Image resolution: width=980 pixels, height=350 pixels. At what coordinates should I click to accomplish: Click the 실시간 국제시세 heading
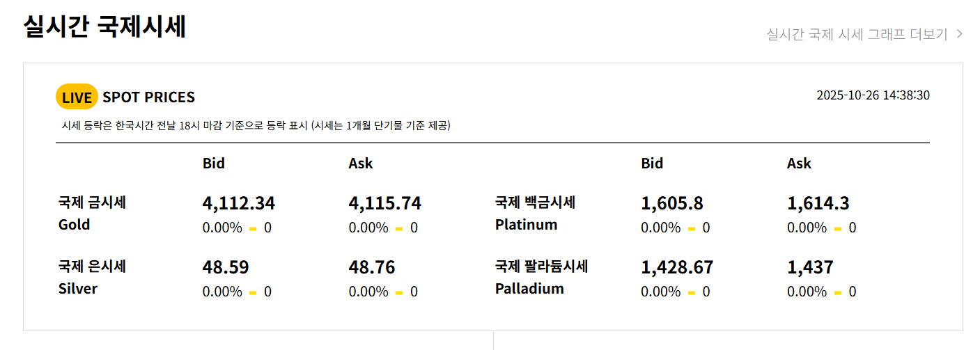tap(104, 26)
